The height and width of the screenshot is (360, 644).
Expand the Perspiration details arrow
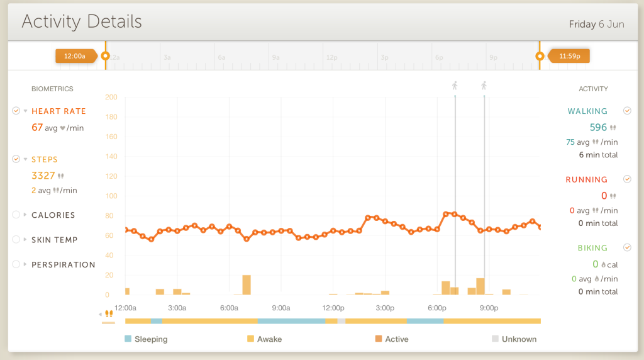[x=25, y=264]
